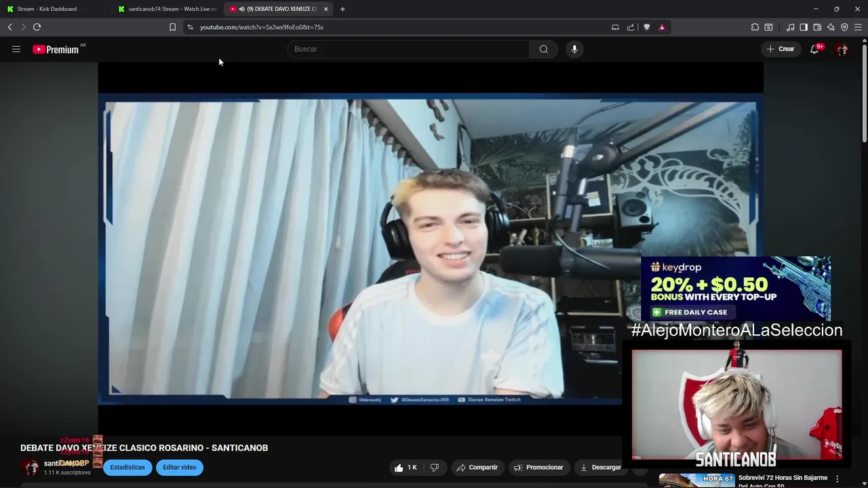This screenshot has width=868, height=488.
Task: Click the URL address field
Action: pos(400,27)
